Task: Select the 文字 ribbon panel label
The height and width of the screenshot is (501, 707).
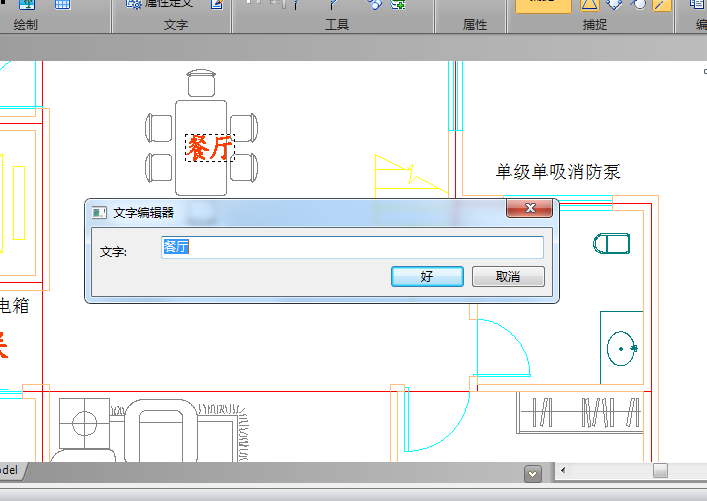Action: coord(175,25)
